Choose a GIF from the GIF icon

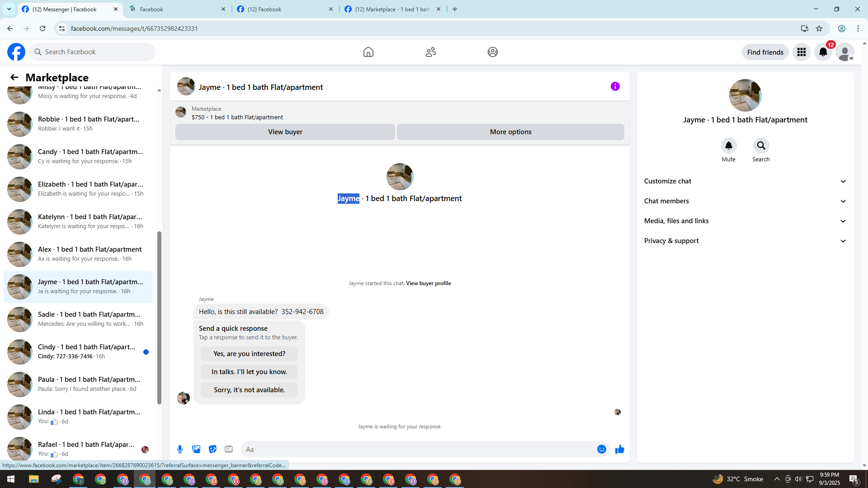(x=229, y=449)
